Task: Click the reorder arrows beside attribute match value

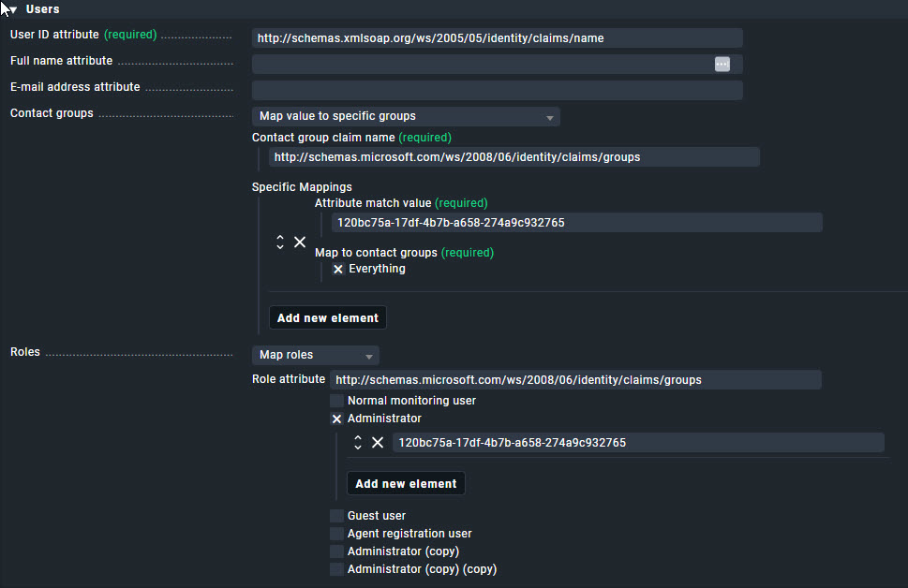Action: pyautogui.click(x=279, y=242)
